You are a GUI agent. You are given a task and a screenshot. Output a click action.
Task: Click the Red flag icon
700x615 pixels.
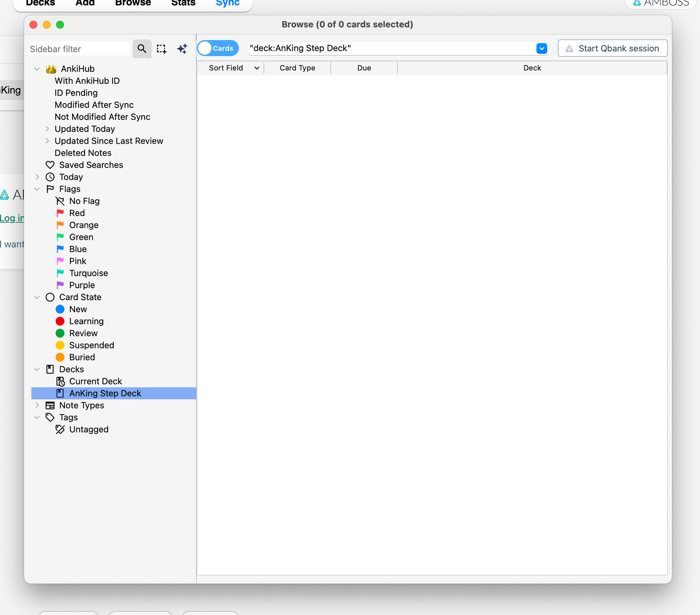pyautogui.click(x=60, y=213)
